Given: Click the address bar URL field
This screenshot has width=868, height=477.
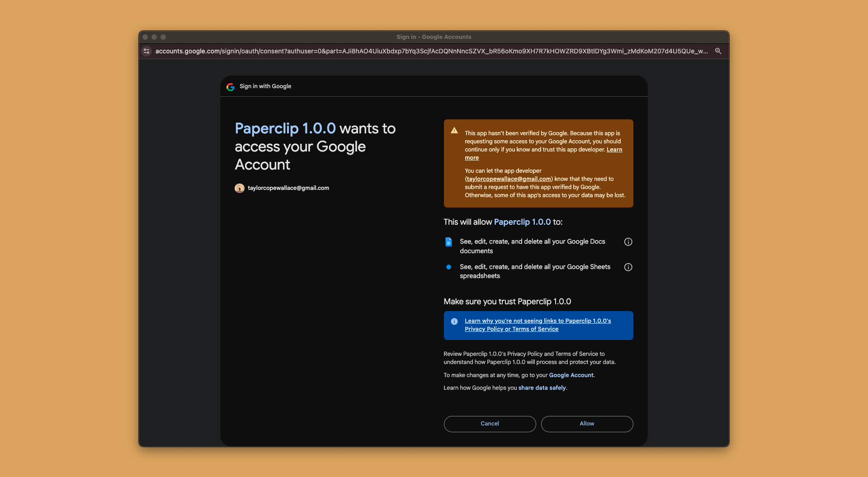Looking at the screenshot, I should click(x=429, y=51).
